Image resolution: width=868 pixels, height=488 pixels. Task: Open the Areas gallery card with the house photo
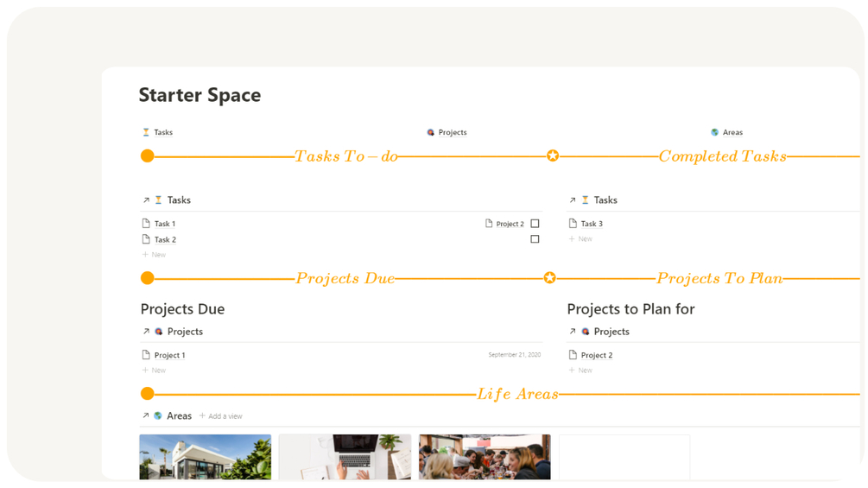tap(206, 456)
